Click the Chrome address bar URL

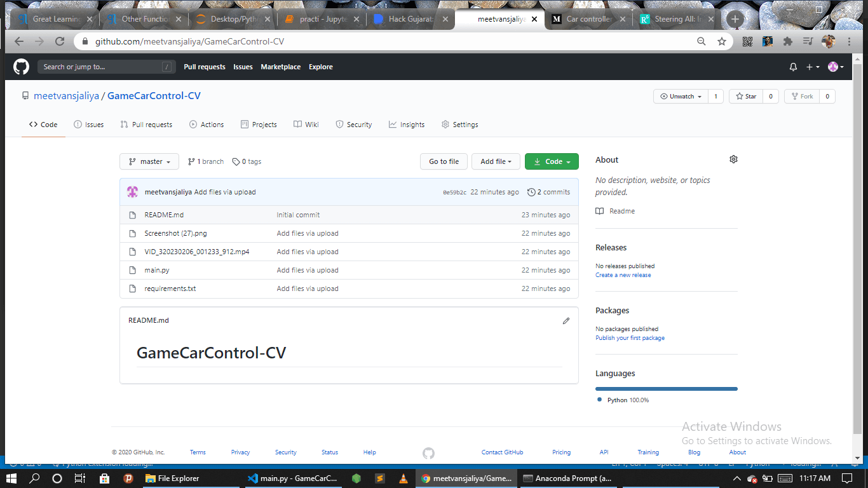(x=189, y=41)
